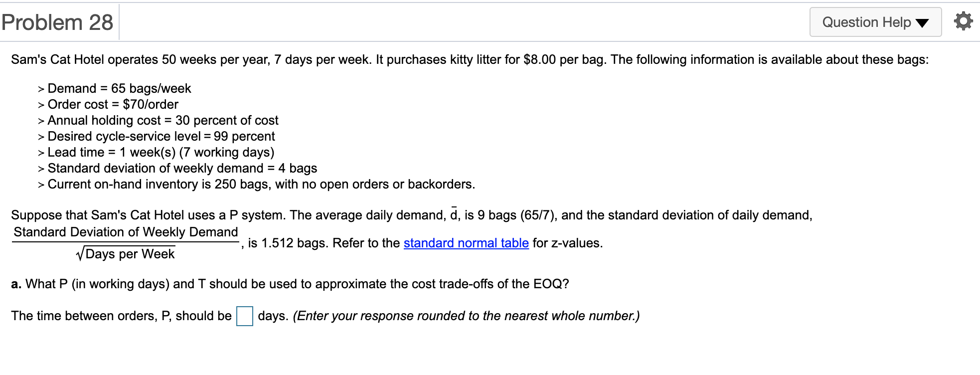Image resolution: width=980 pixels, height=375 pixels.
Task: Open the standard normal table link
Action: 466,243
